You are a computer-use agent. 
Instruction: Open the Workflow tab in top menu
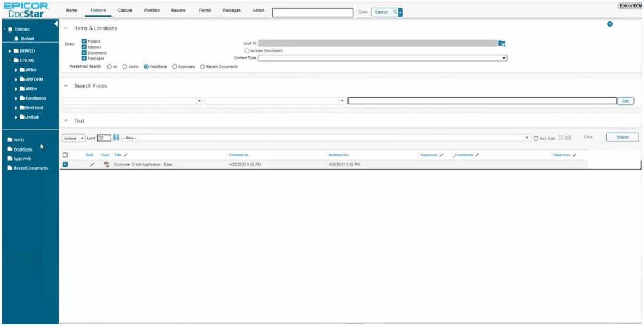pos(152,11)
